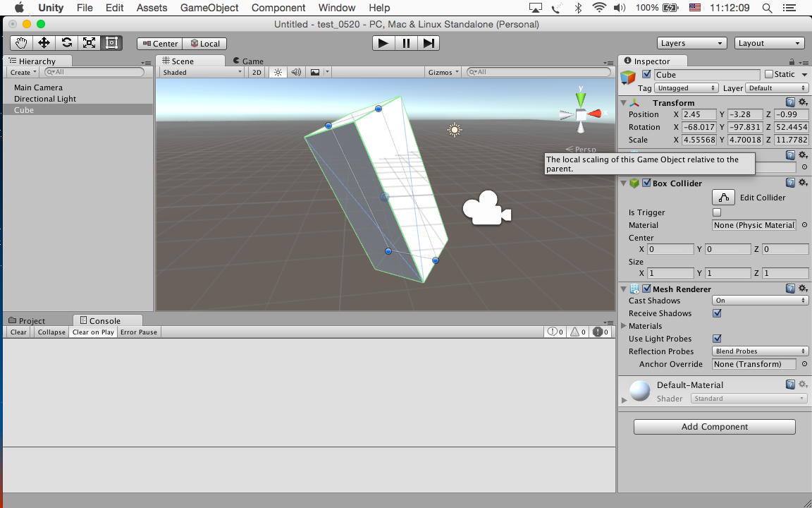The image size is (812, 508).
Task: Click Edit Collider icon button
Action: click(723, 198)
